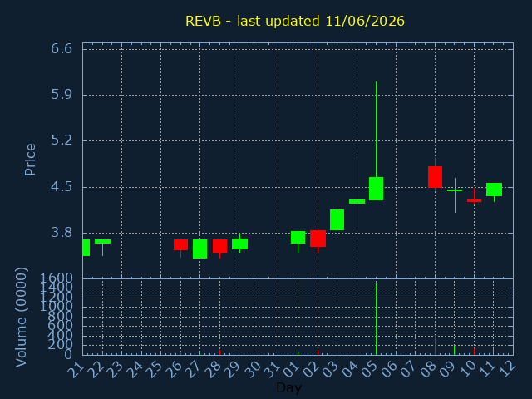The height and width of the screenshot is (399, 532).
Task: Click the x-axis day label 31
Action: (x=271, y=369)
